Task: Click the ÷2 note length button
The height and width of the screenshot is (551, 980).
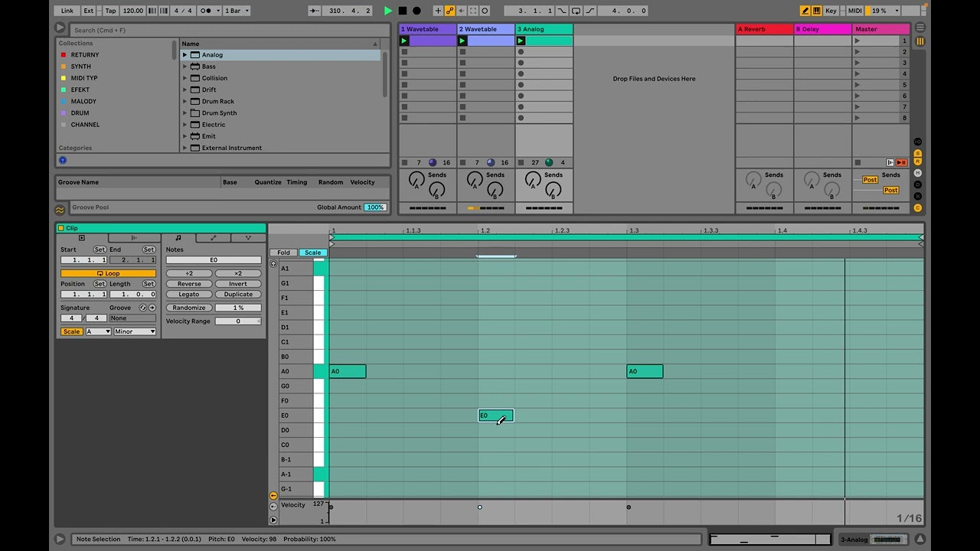Action: [189, 273]
